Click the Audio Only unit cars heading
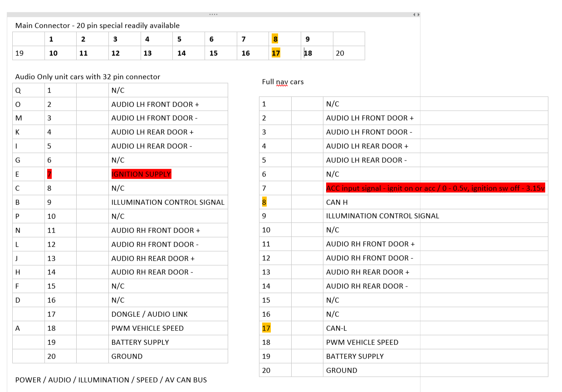This screenshot has height=392, width=562. 88,77
